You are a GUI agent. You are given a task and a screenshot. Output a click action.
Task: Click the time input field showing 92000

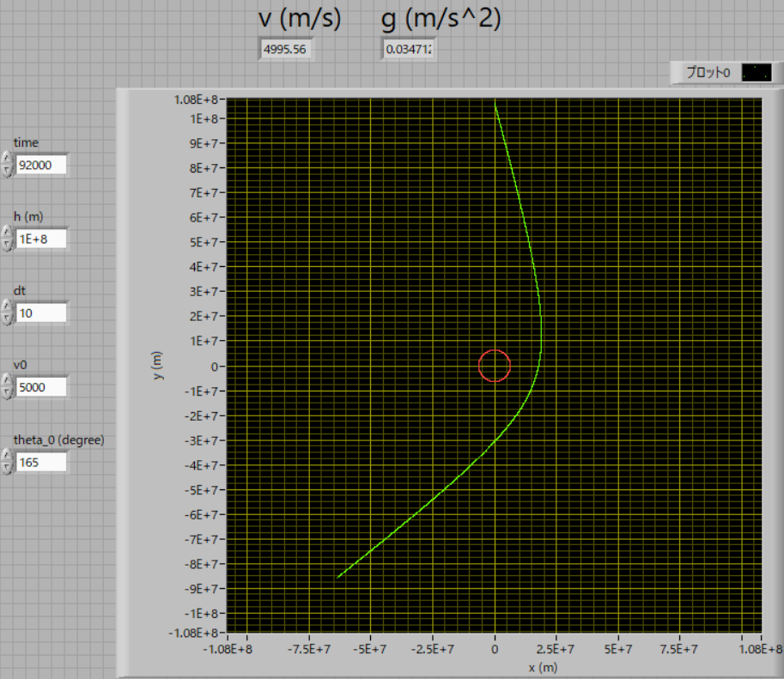tap(40, 166)
